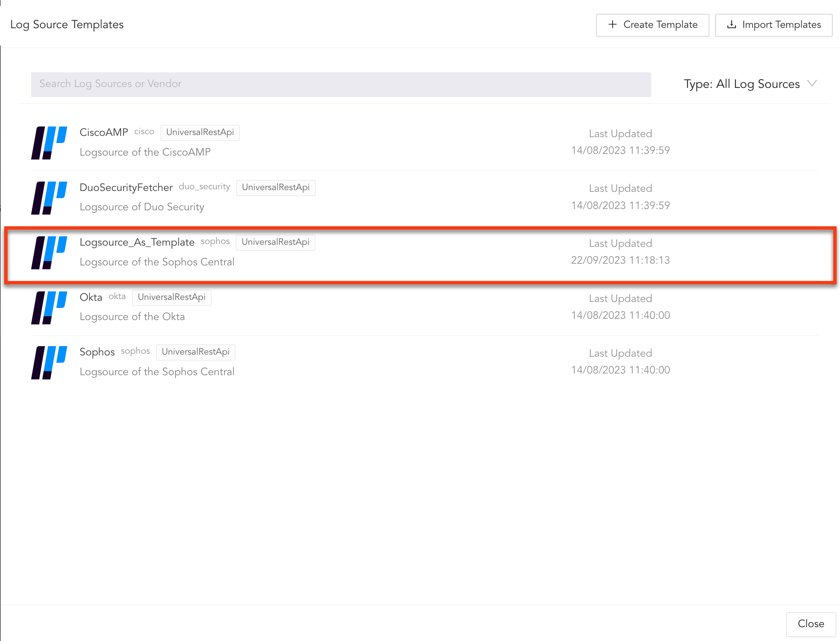
Task: Select the CiscoAMP template name
Action: [x=104, y=132]
